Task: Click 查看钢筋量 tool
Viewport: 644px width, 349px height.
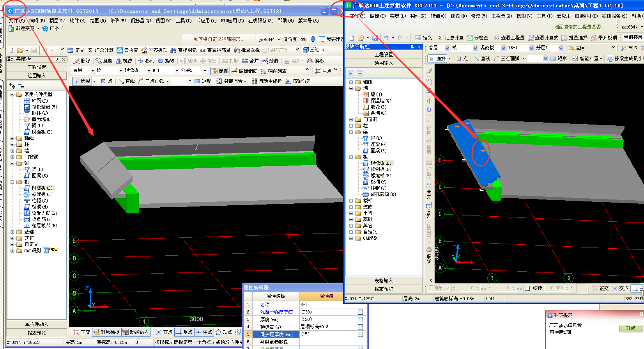Action: tap(215, 50)
